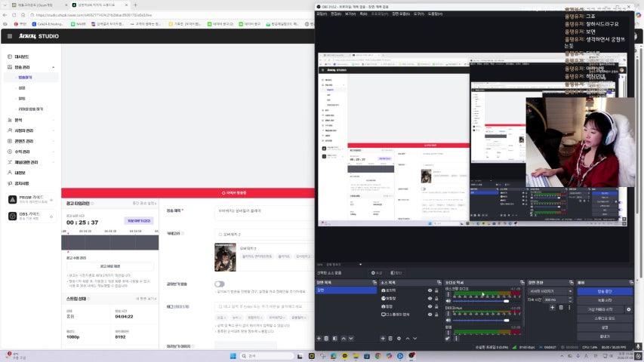Open Desktop Audio three-dot options menu

448,295
